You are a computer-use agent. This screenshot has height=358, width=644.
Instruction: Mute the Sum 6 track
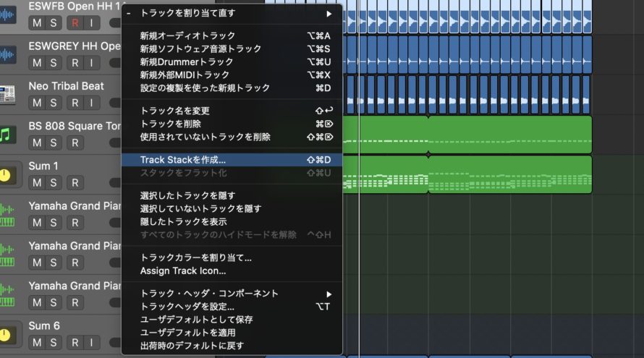[x=37, y=342]
